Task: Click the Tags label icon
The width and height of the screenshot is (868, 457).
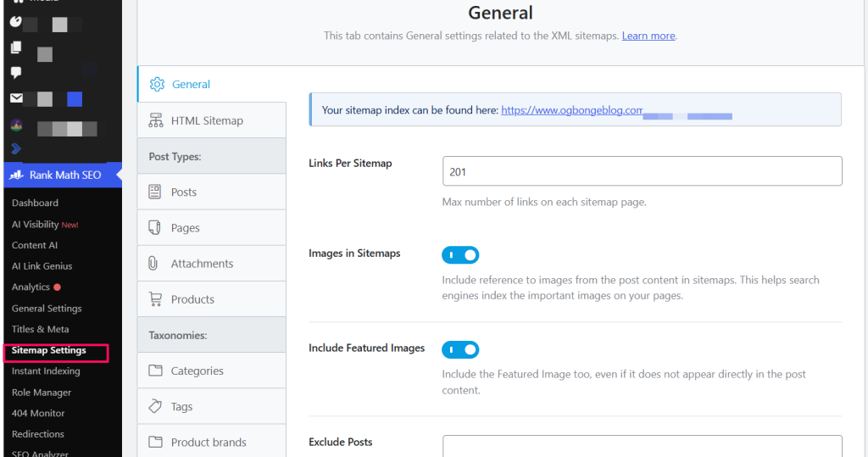Action: (x=156, y=406)
